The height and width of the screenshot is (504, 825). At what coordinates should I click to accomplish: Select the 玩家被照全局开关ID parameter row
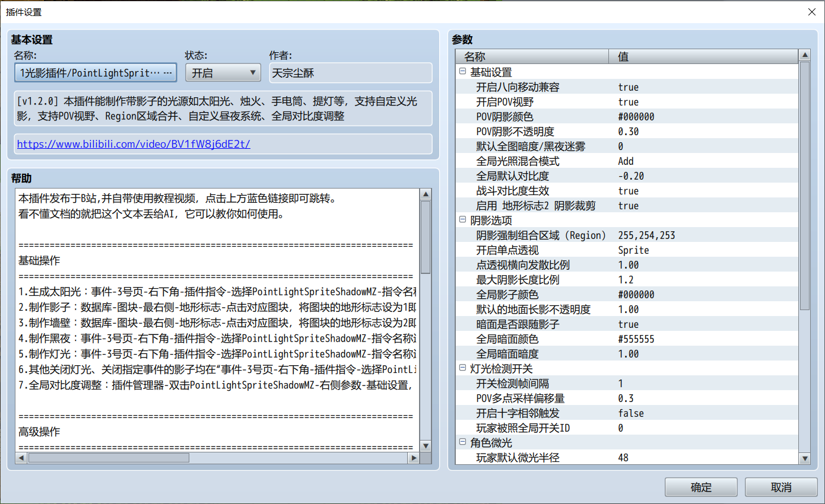(x=627, y=428)
